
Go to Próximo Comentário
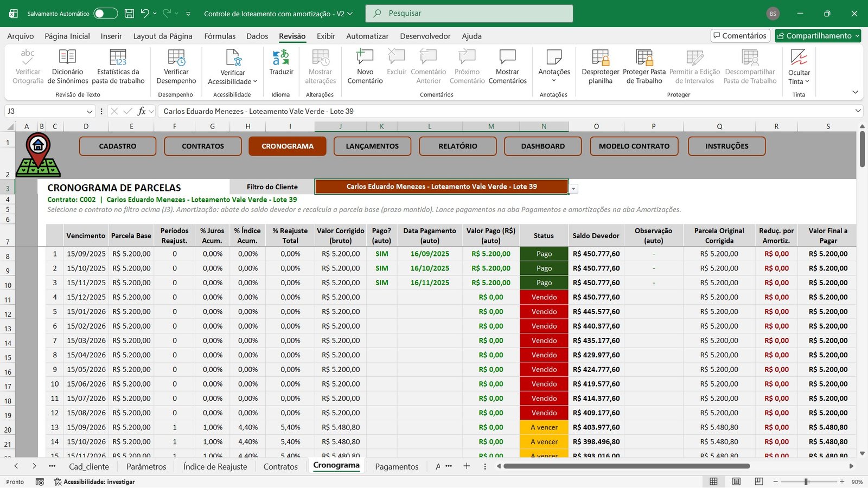467,67
